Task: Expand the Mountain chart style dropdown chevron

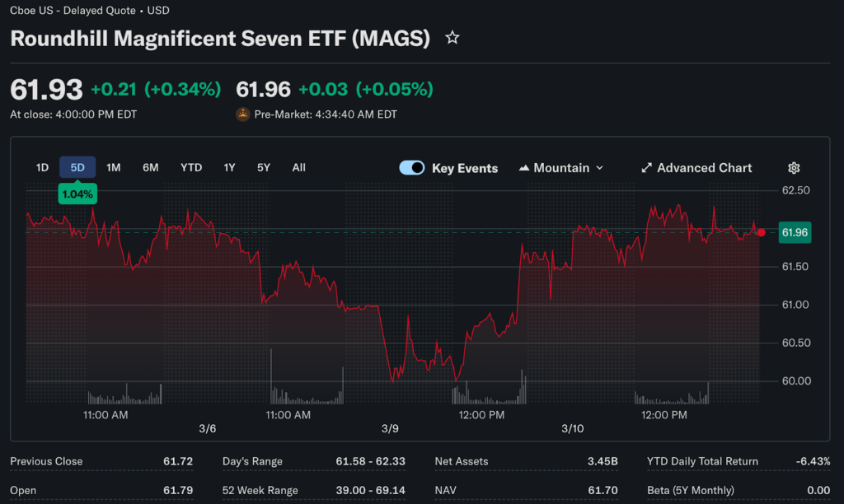Action: 599,168
